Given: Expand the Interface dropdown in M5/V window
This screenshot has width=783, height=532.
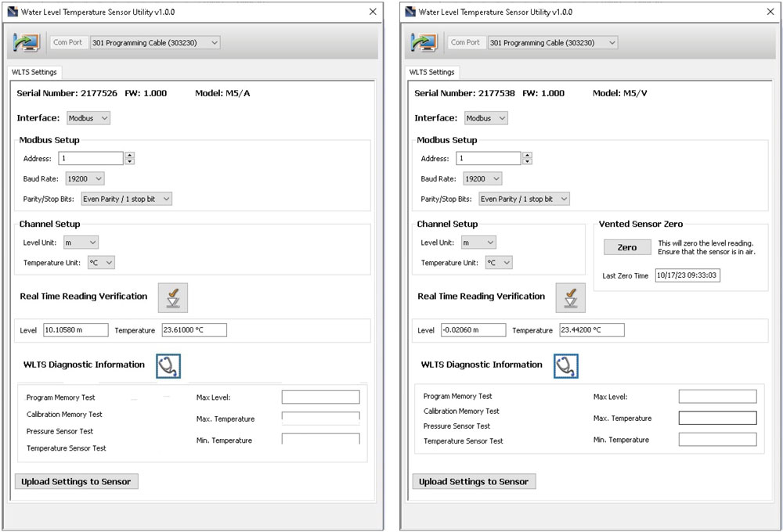Looking at the screenshot, I should pos(486,118).
